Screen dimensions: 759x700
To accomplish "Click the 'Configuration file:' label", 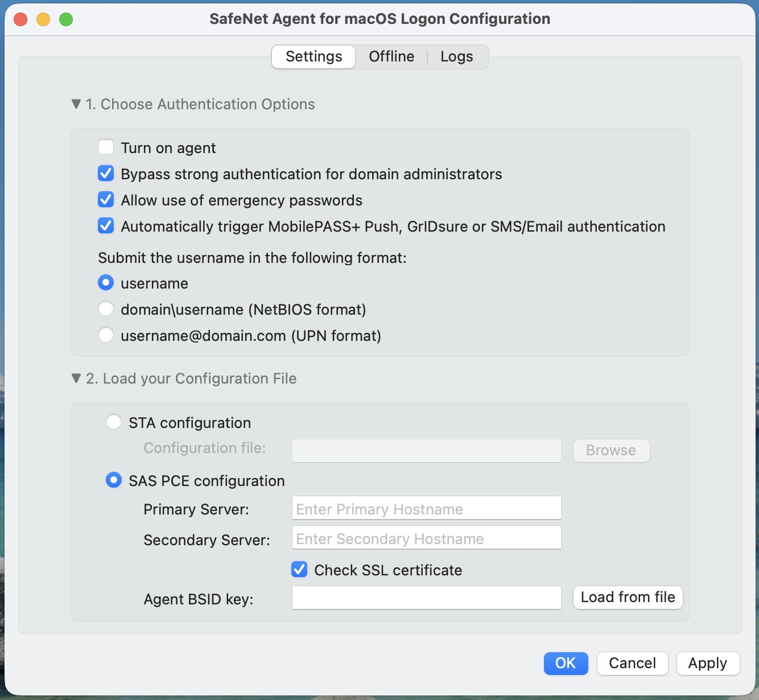I will [205, 448].
